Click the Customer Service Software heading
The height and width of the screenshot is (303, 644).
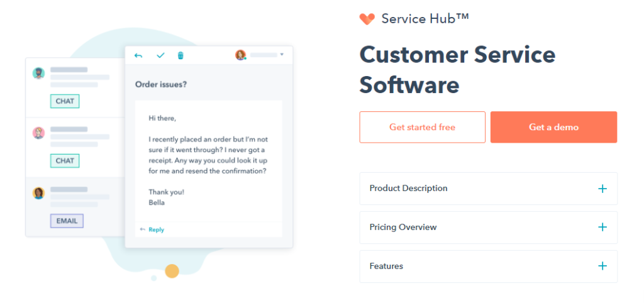(457, 70)
